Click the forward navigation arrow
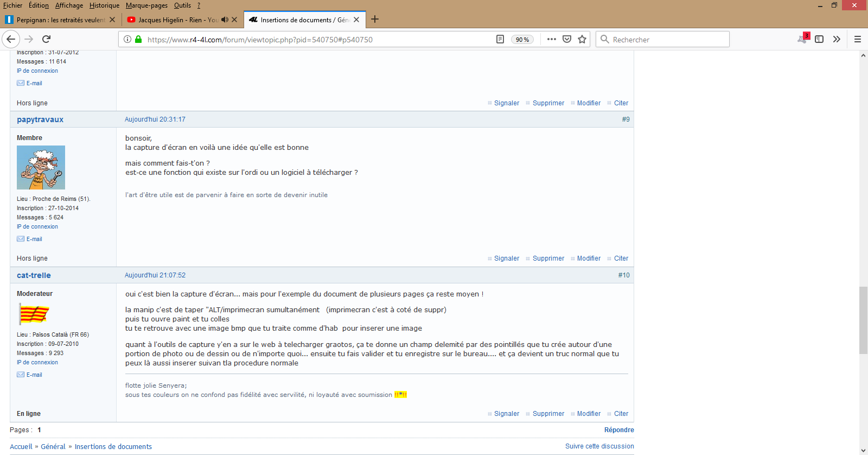This screenshot has height=455, width=868. [29, 39]
